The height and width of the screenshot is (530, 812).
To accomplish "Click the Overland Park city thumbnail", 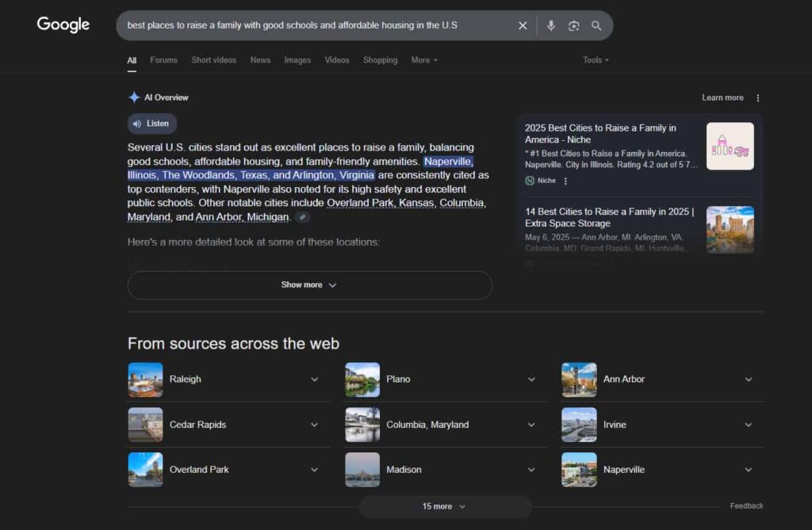I will [146, 470].
